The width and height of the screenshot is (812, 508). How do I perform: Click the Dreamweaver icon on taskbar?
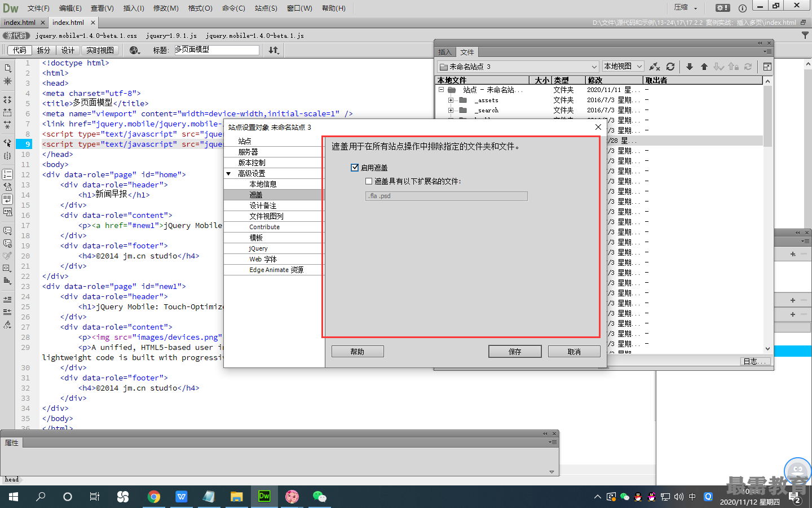264,497
